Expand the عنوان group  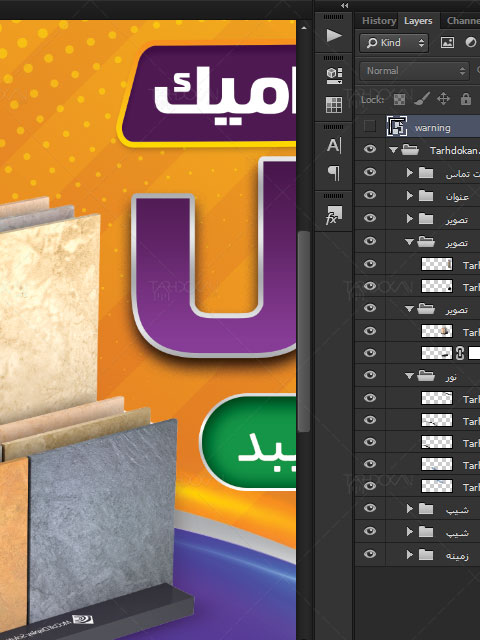pos(409,196)
